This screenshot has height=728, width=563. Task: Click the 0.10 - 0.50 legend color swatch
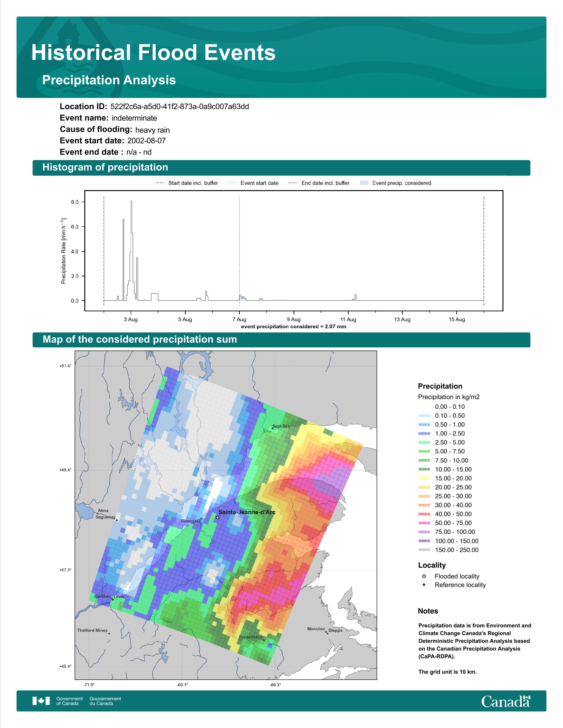click(x=424, y=416)
